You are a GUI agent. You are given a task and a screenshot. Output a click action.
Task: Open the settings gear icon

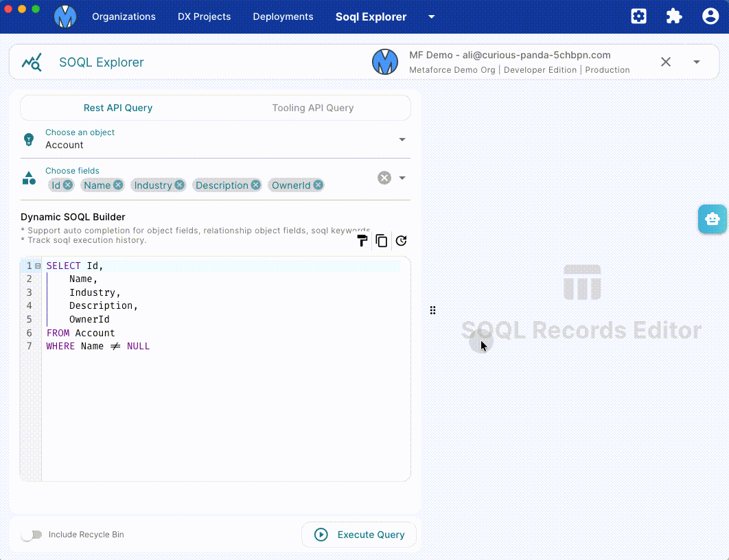click(x=638, y=16)
